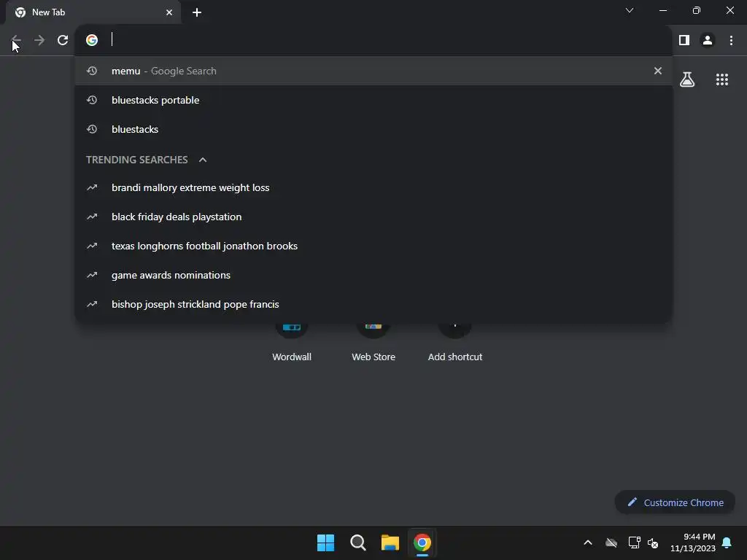This screenshot has width=747, height=560.
Task: Open the Chrome Labs flask icon
Action: coord(687,79)
